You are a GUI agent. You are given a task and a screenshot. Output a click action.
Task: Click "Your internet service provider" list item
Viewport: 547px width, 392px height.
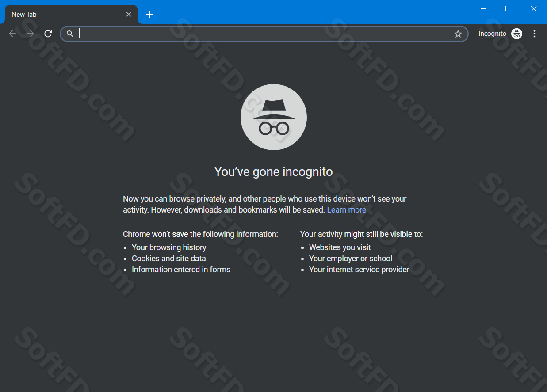pyautogui.click(x=359, y=270)
